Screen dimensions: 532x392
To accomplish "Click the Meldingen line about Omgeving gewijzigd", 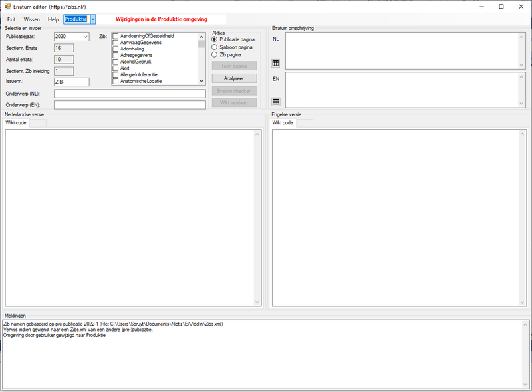I will (55, 335).
